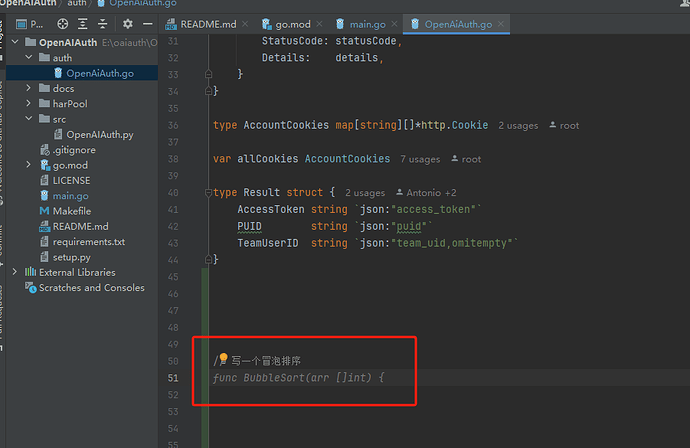This screenshot has height=448, width=690.
Task: Click root author hint beside allCookies
Action: (x=466, y=159)
